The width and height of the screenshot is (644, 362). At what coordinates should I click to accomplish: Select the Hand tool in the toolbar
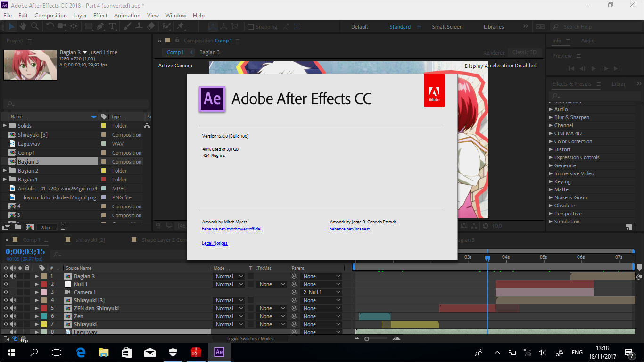click(22, 27)
